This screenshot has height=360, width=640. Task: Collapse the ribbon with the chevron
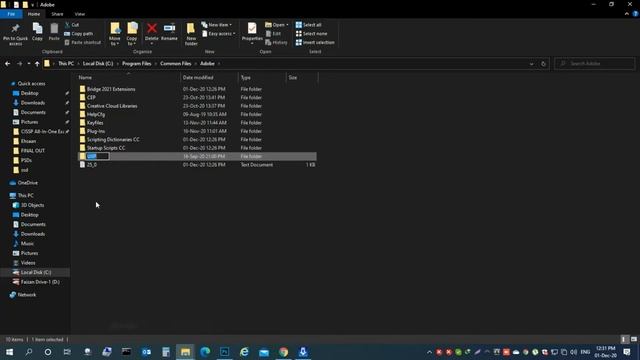(627, 14)
